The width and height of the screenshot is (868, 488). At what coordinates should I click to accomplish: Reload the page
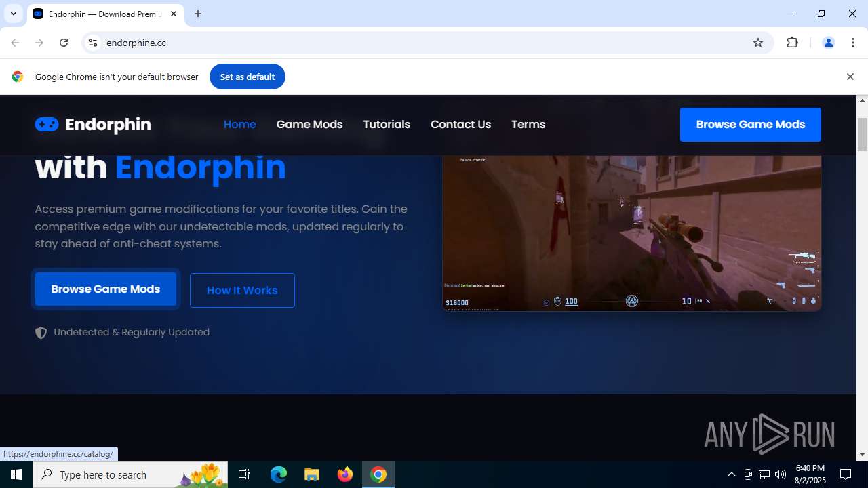[64, 43]
